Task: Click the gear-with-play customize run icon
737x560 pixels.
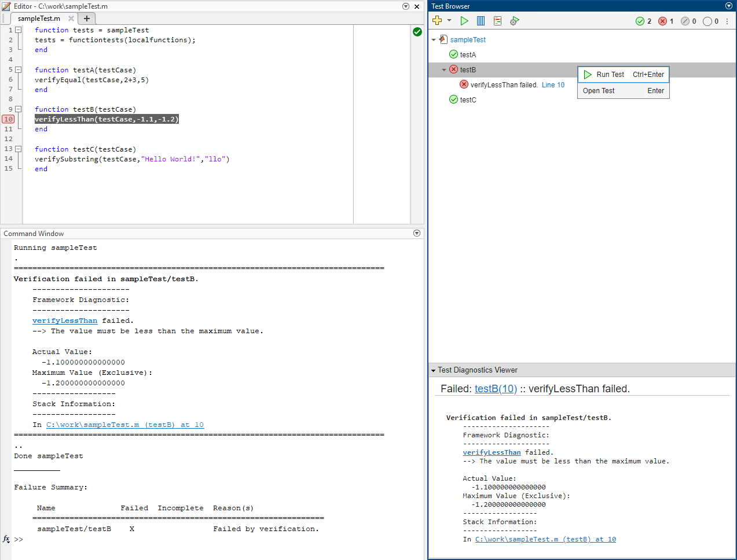Action: pyautogui.click(x=514, y=21)
